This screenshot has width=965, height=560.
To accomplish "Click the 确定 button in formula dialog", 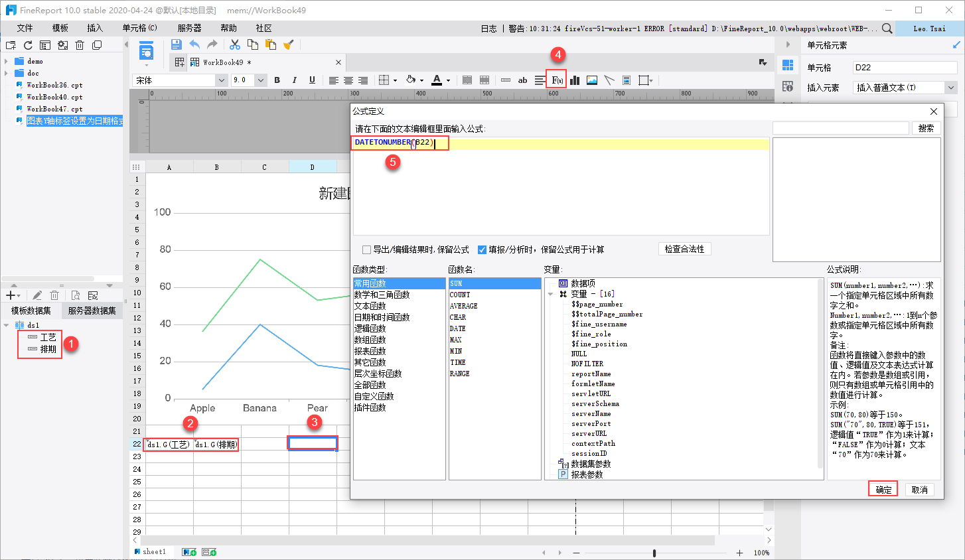I will 883,490.
